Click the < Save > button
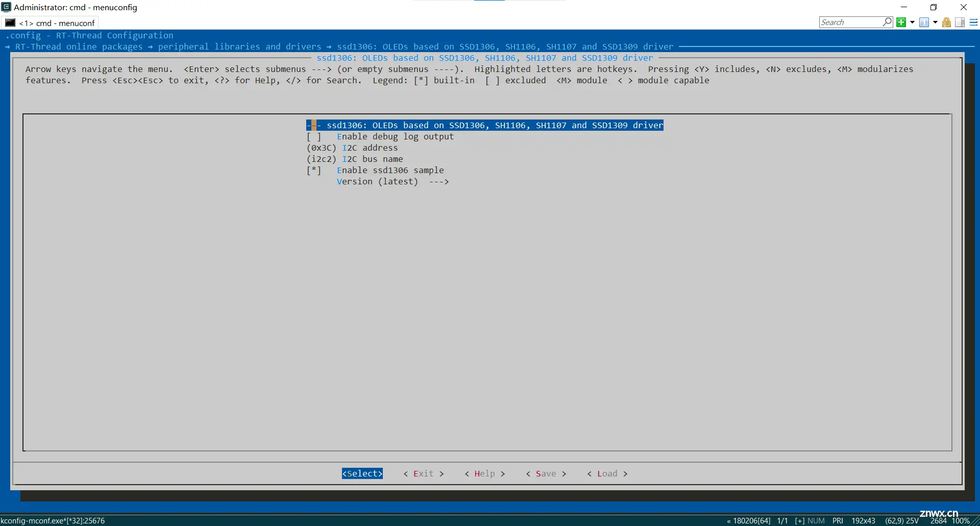 546,473
